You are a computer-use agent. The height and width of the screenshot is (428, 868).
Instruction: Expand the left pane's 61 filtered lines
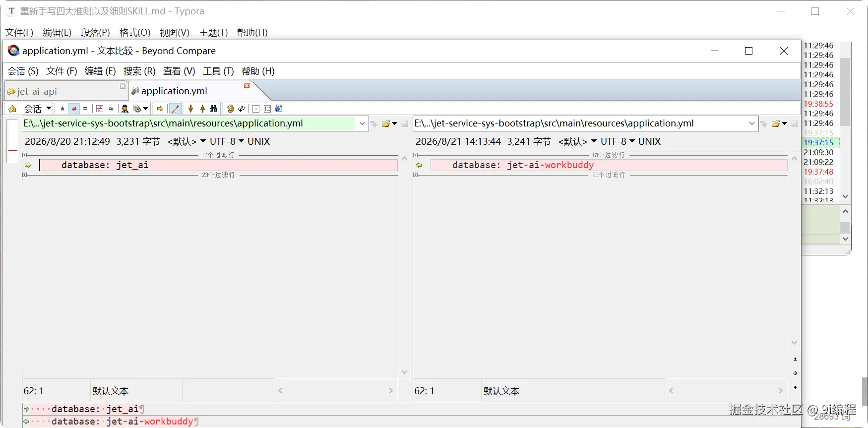tap(25, 155)
